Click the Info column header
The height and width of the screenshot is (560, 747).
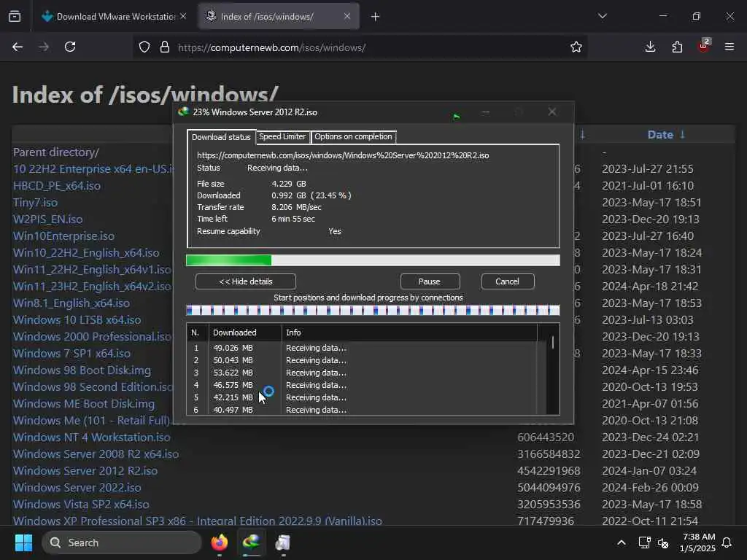point(410,332)
